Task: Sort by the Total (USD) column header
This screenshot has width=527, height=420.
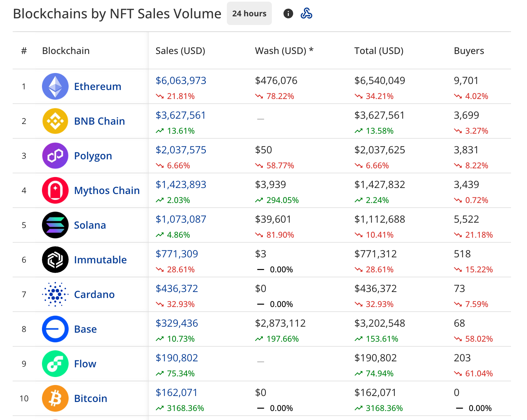Action: 379,51
